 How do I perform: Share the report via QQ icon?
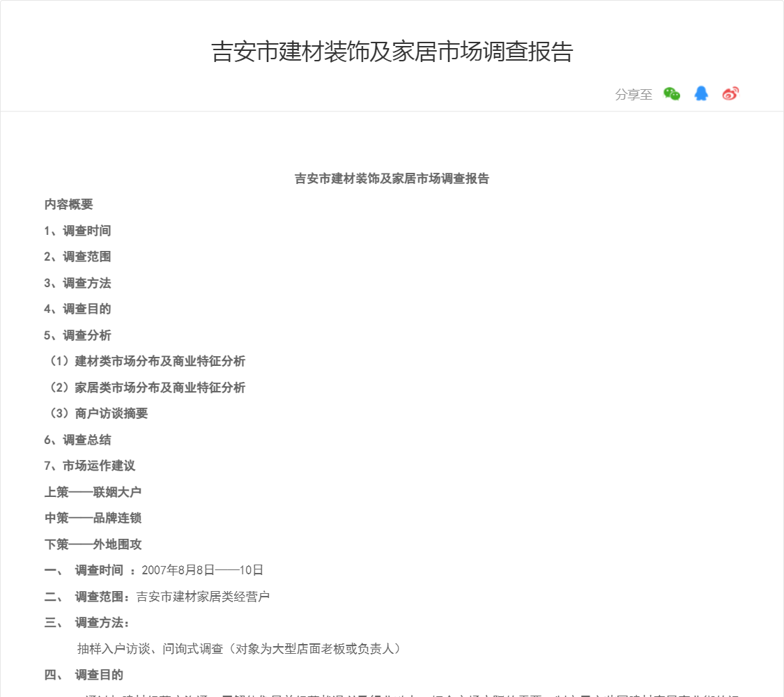click(701, 94)
